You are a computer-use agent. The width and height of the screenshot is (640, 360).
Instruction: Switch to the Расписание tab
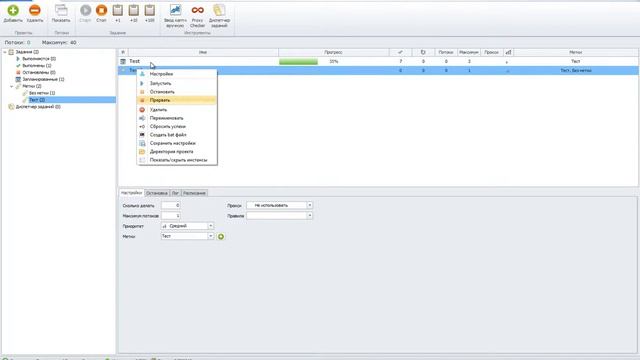pyautogui.click(x=194, y=193)
